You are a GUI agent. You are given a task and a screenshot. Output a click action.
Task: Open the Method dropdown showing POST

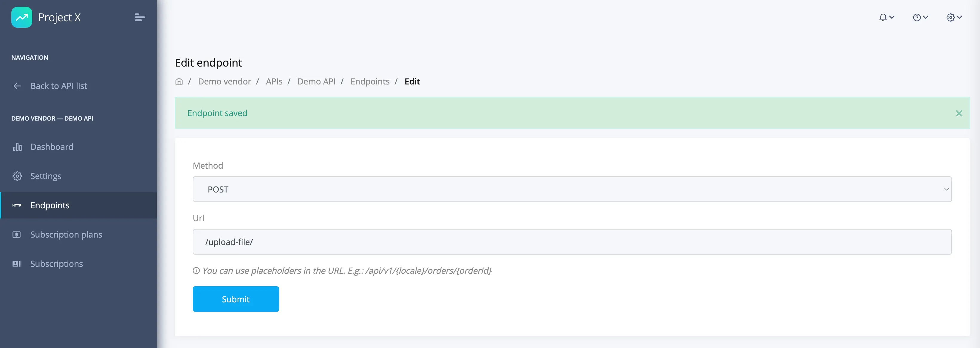tap(572, 190)
